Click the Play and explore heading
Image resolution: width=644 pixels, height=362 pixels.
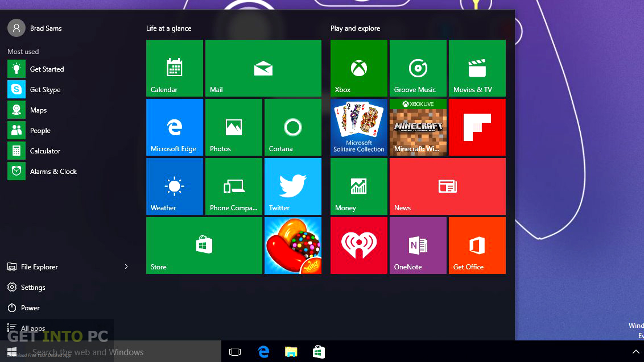click(355, 28)
